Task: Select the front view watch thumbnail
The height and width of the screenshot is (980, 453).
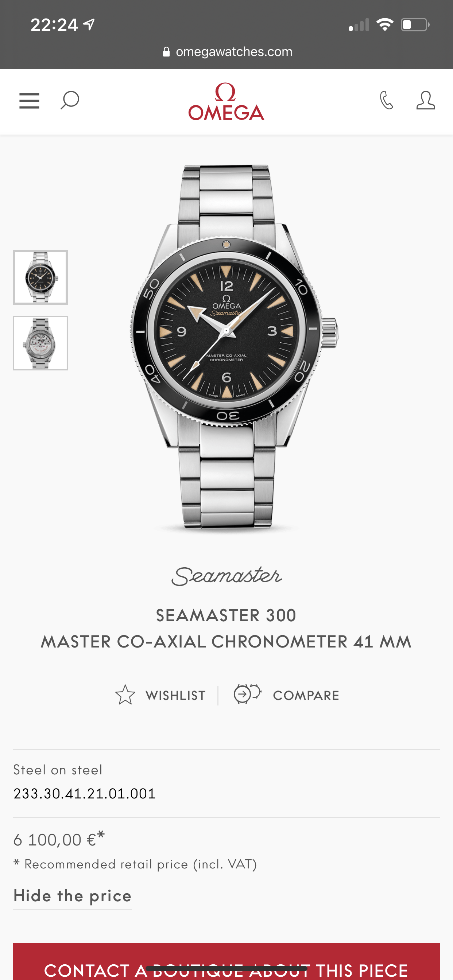Action: 40,277
